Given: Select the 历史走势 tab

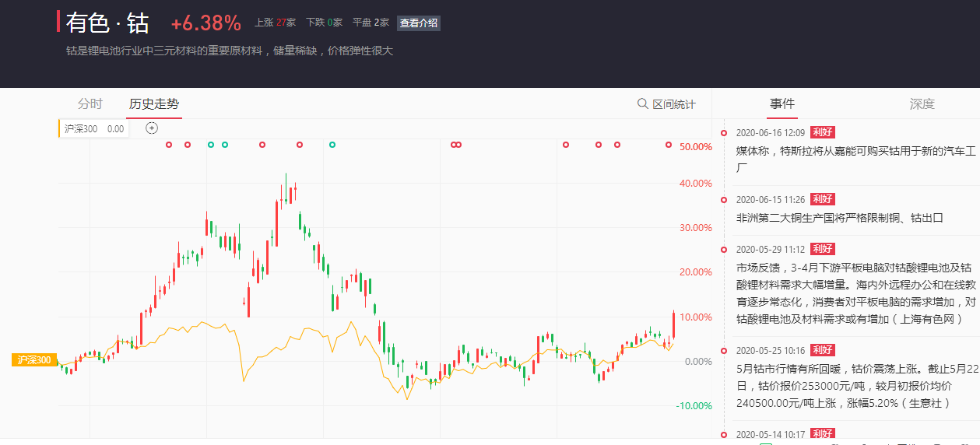Looking at the screenshot, I should (154, 104).
